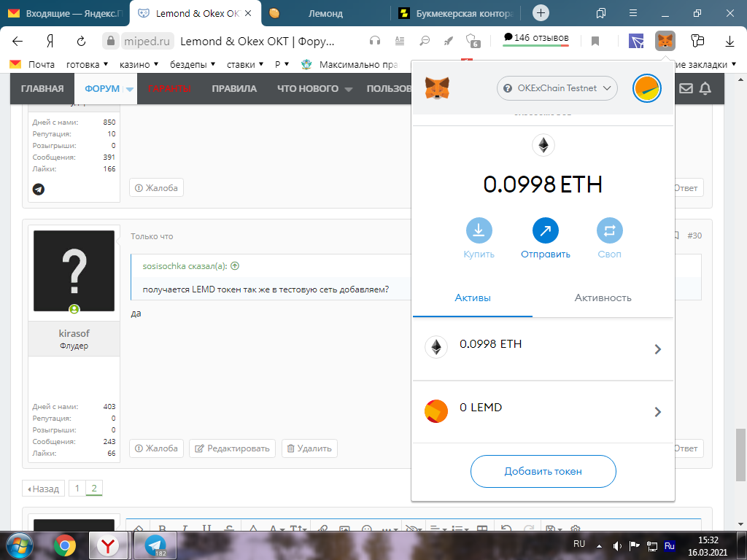Click the Yandex Я home icon
This screenshot has height=560, width=747.
(50, 42)
